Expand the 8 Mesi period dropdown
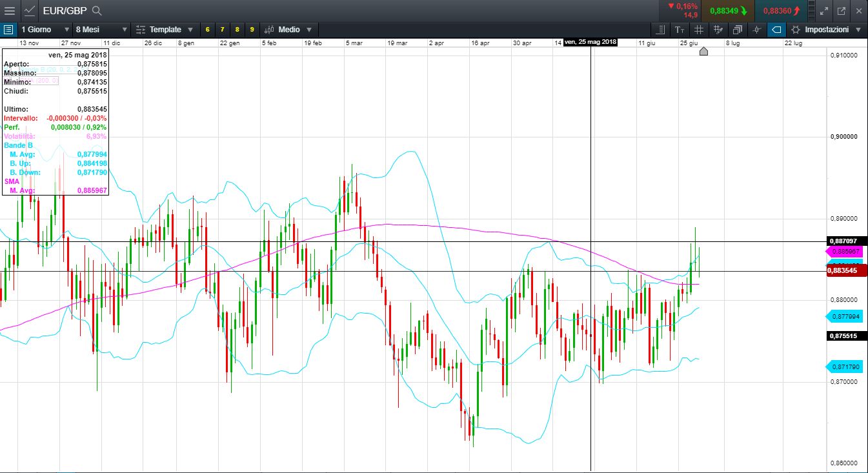The width and height of the screenshot is (868, 473). point(101,30)
